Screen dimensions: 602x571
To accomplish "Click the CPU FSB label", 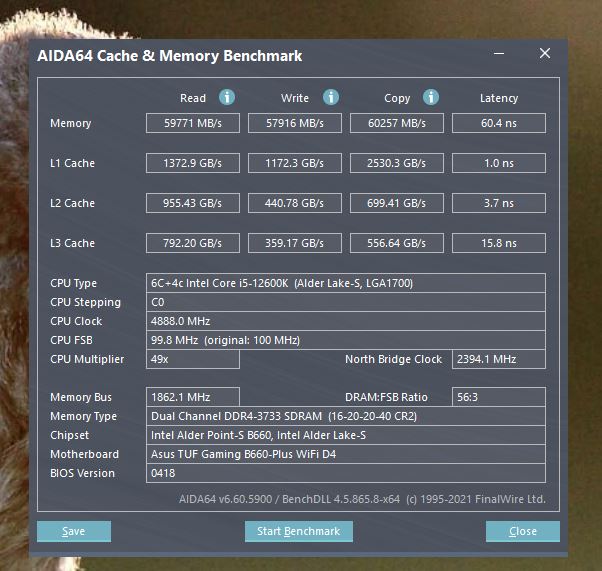I will click(71, 340).
